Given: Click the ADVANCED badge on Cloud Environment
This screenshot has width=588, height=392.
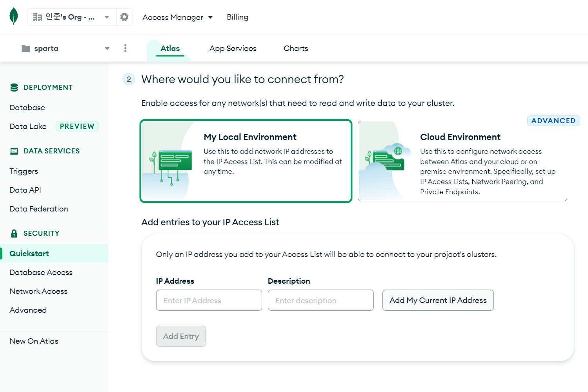Looking at the screenshot, I should tap(553, 121).
